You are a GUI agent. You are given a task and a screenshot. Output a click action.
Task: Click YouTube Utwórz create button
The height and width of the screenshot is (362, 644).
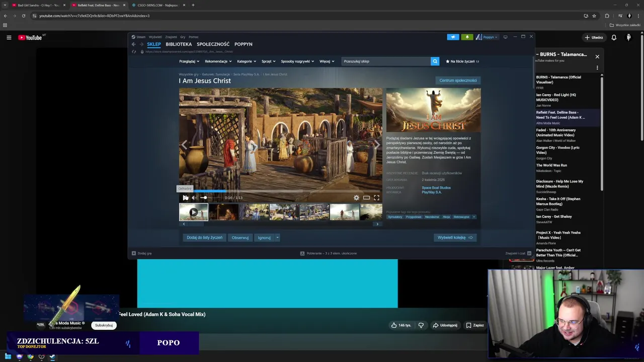point(594,38)
